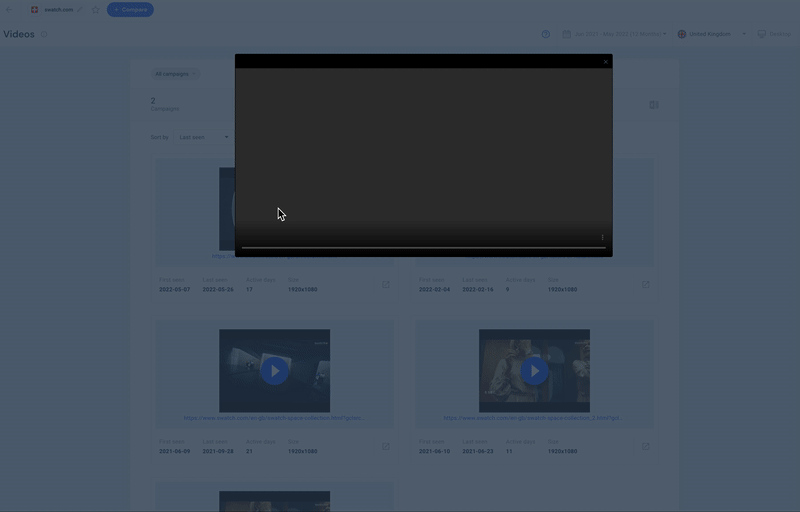Click last seen date 2021-09-28
800x512 pixels.
218,451
